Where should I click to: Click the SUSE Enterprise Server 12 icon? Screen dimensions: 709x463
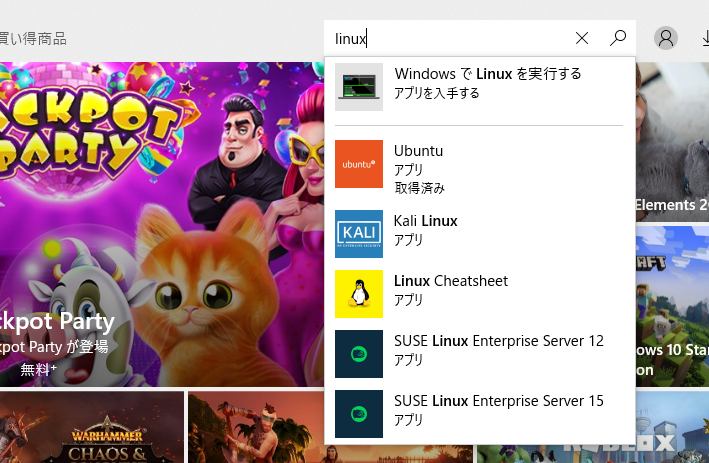pyautogui.click(x=359, y=354)
